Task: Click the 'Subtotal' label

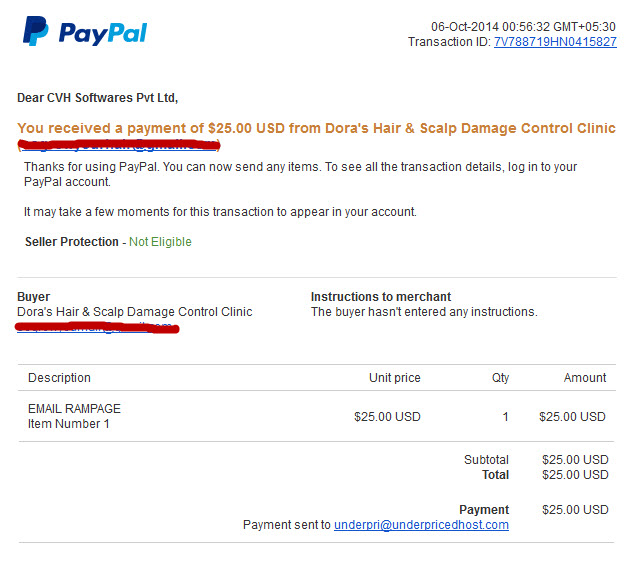Action: tap(486, 460)
